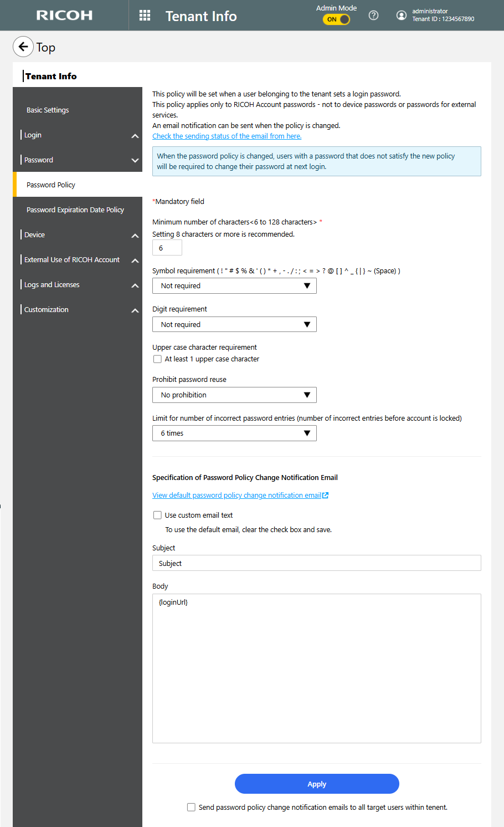This screenshot has height=827, width=504.
Task: Open incorrect password entries limit dropdown
Action: tap(234, 433)
